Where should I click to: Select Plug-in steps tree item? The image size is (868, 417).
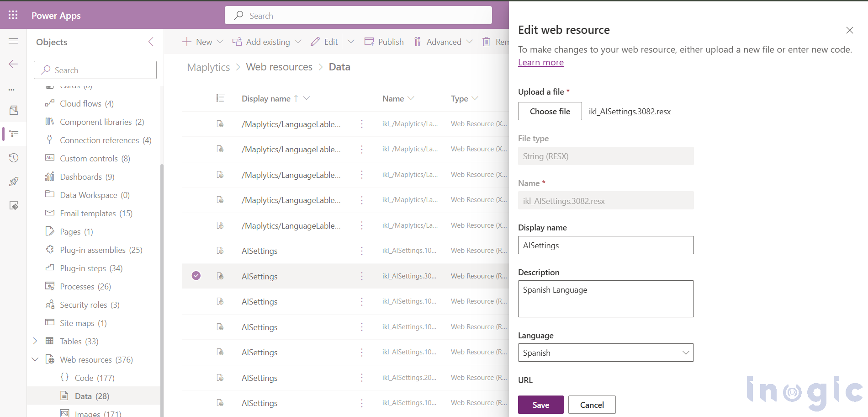coord(91,268)
